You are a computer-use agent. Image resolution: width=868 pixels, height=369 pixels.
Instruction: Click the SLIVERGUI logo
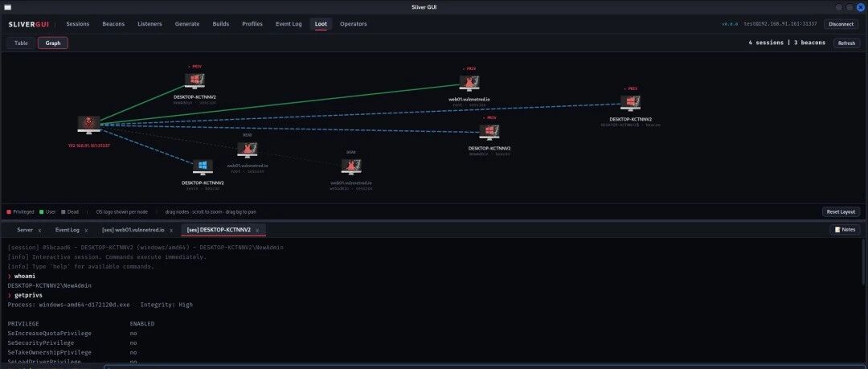(x=29, y=24)
